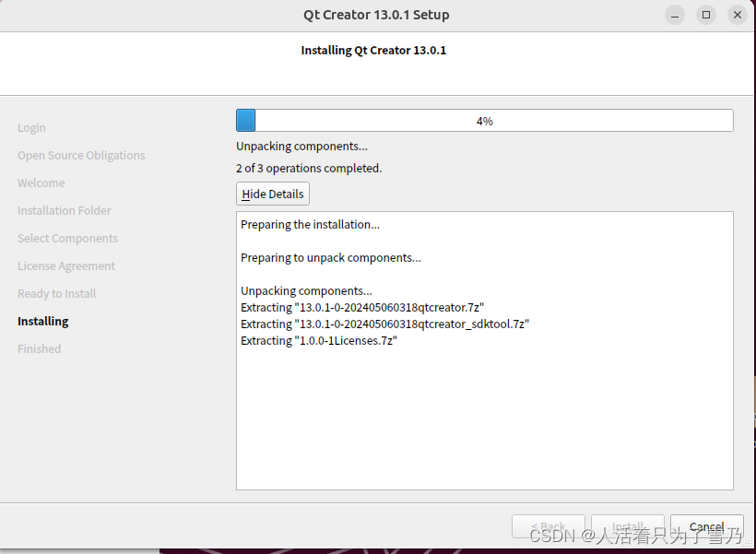The image size is (756, 554).
Task: Click the maximize window icon
Action: [705, 15]
